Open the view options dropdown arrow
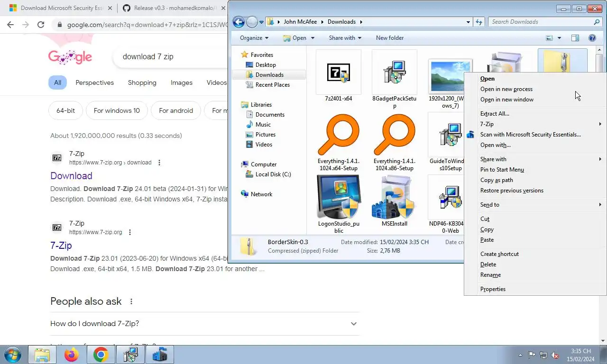This screenshot has height=364, width=607. pyautogui.click(x=559, y=38)
